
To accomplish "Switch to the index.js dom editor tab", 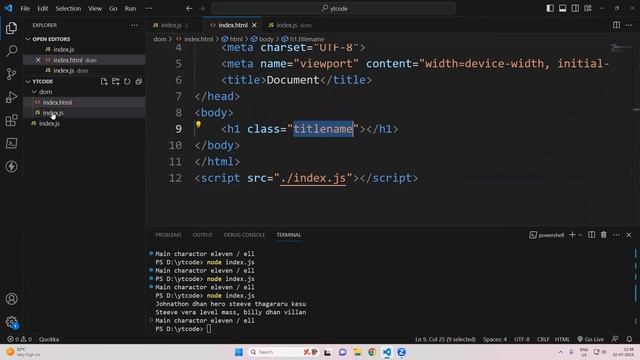I will point(293,25).
